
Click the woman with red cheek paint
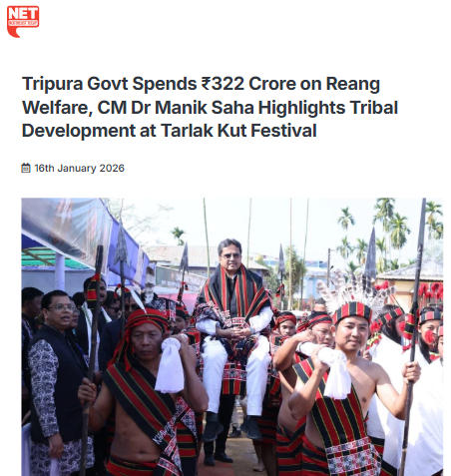pyautogui.click(x=427, y=336)
